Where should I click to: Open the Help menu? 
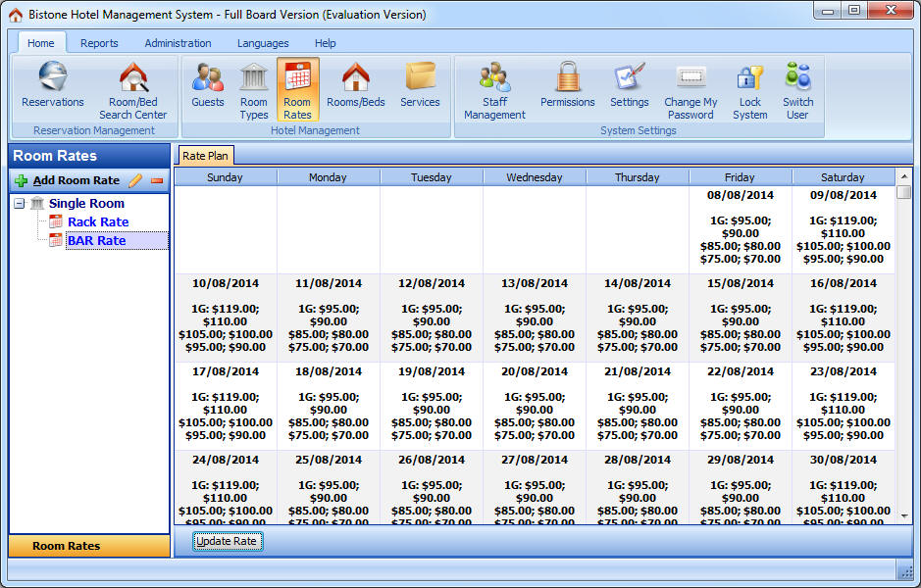click(325, 43)
